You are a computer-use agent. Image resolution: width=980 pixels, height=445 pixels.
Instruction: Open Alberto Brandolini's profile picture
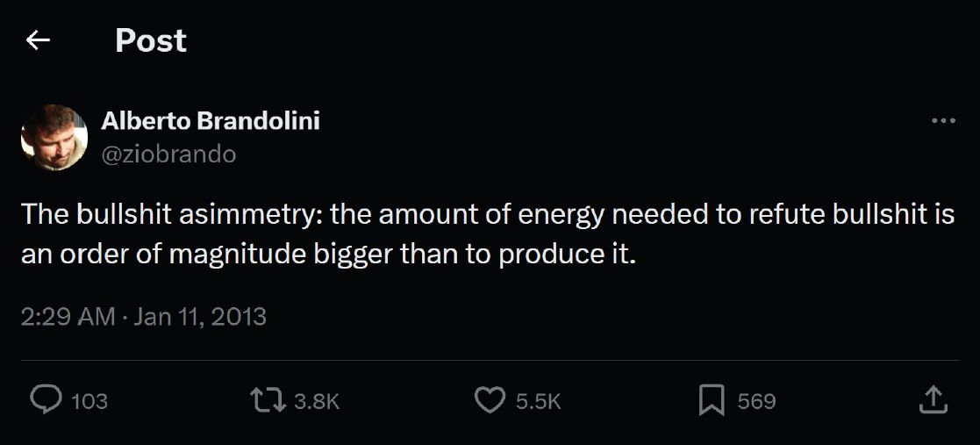54,137
